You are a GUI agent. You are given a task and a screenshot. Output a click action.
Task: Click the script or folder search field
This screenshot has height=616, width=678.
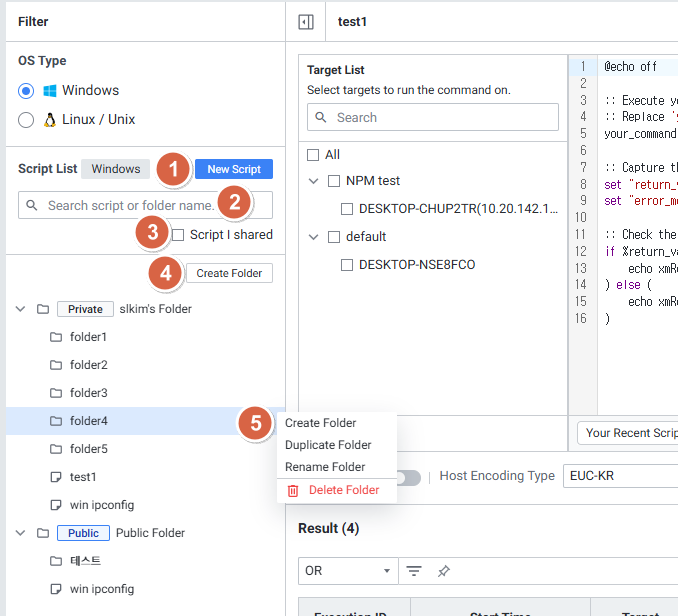[x=130, y=205]
